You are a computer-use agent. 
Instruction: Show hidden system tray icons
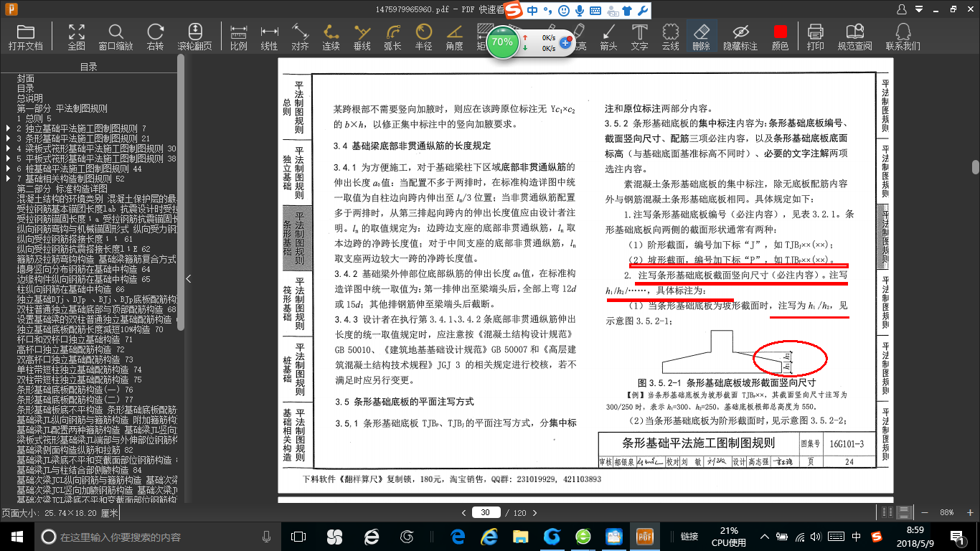[765, 537]
